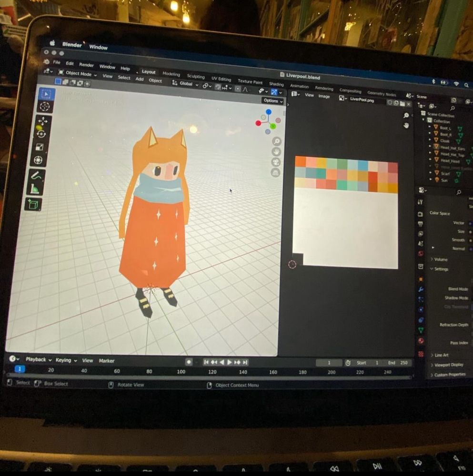The height and width of the screenshot is (476, 473).
Task: Toggle fake user shield for LiverPool.png
Action: tap(390, 103)
